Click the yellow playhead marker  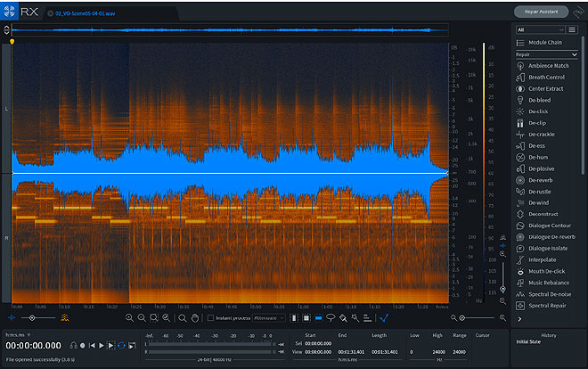pyautogui.click(x=12, y=42)
